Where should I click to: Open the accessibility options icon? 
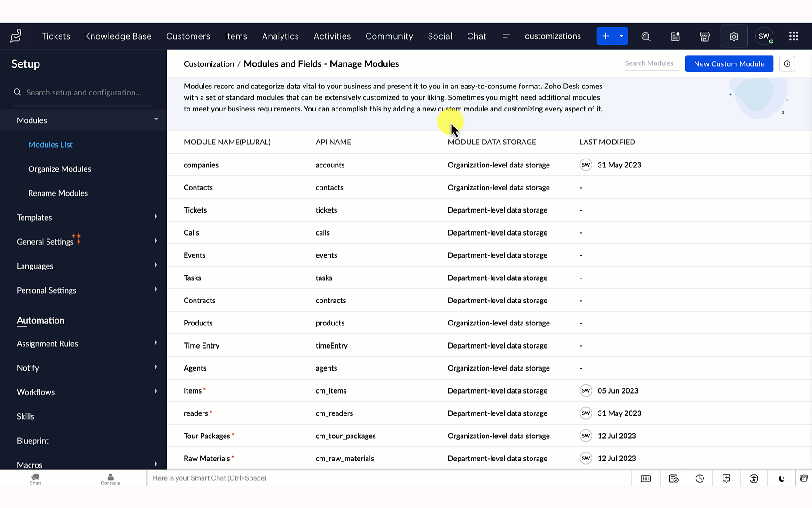(x=754, y=478)
